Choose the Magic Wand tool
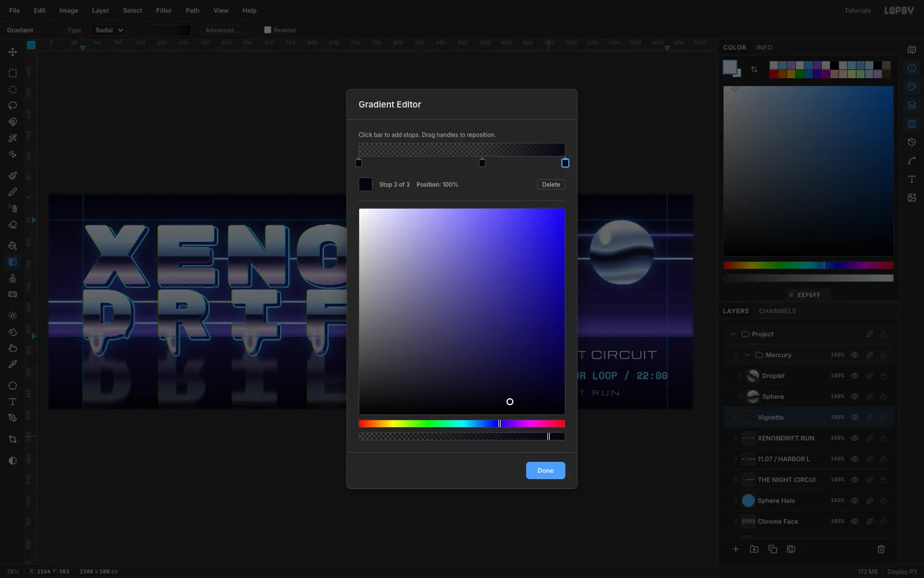 tap(12, 138)
